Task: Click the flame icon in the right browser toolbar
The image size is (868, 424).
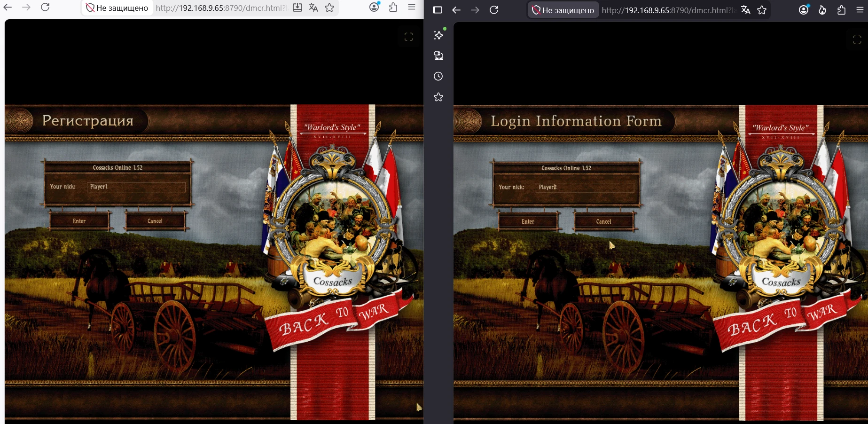Action: (x=822, y=10)
